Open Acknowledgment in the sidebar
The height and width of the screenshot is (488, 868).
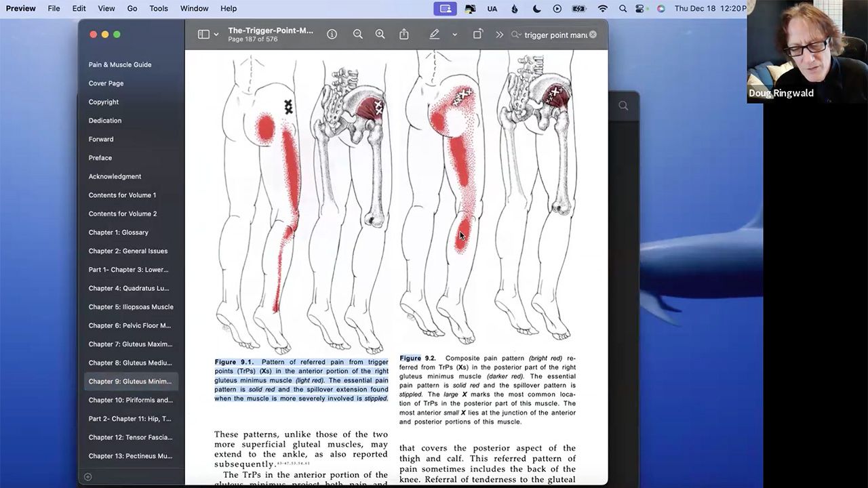point(115,176)
